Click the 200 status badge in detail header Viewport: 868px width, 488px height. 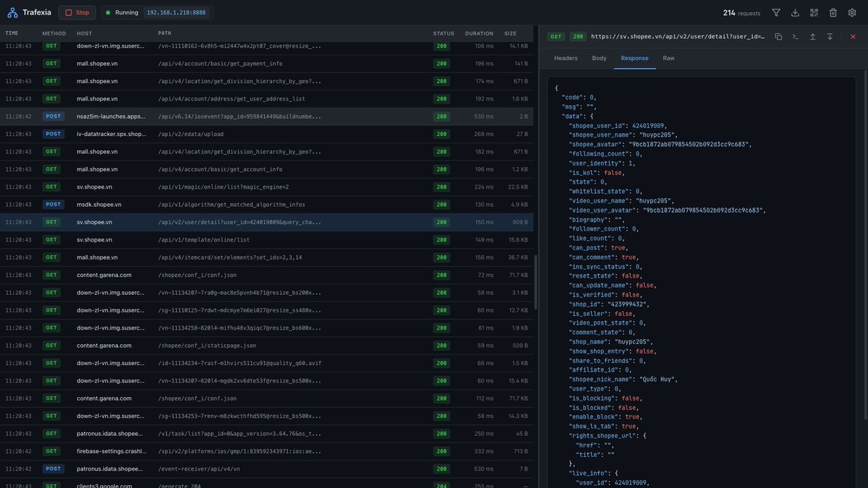[x=578, y=36]
